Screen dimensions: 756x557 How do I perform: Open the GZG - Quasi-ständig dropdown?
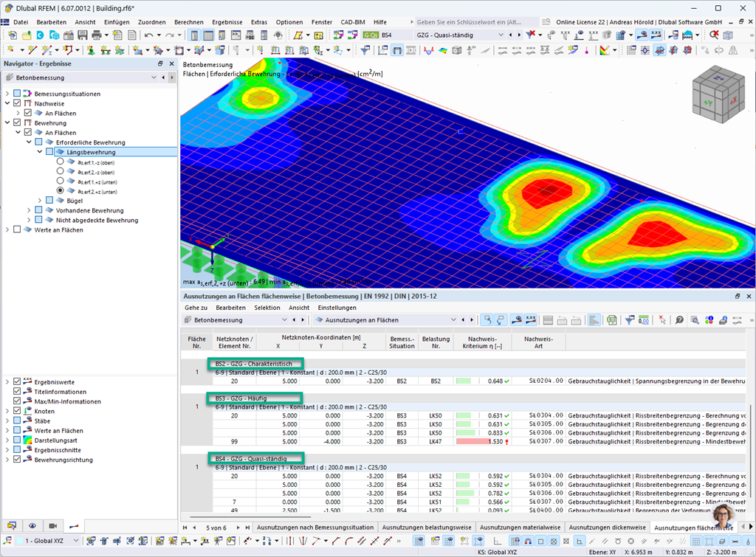[501, 35]
